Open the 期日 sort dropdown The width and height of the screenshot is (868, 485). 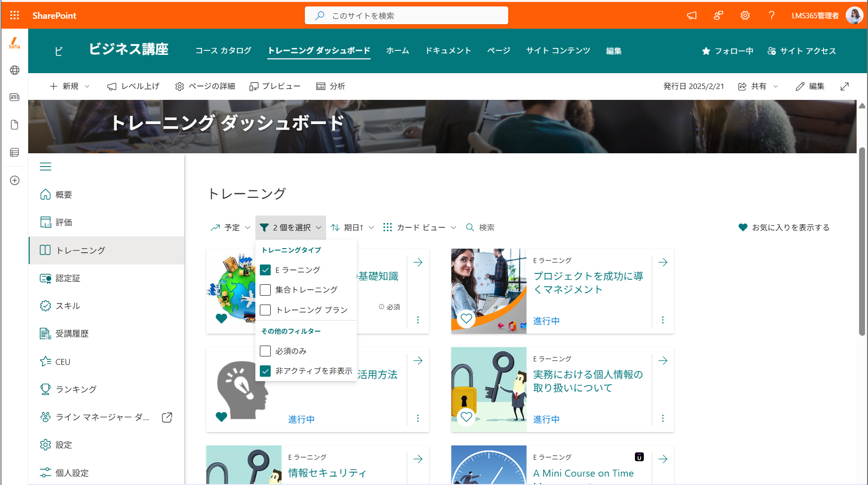pos(352,227)
